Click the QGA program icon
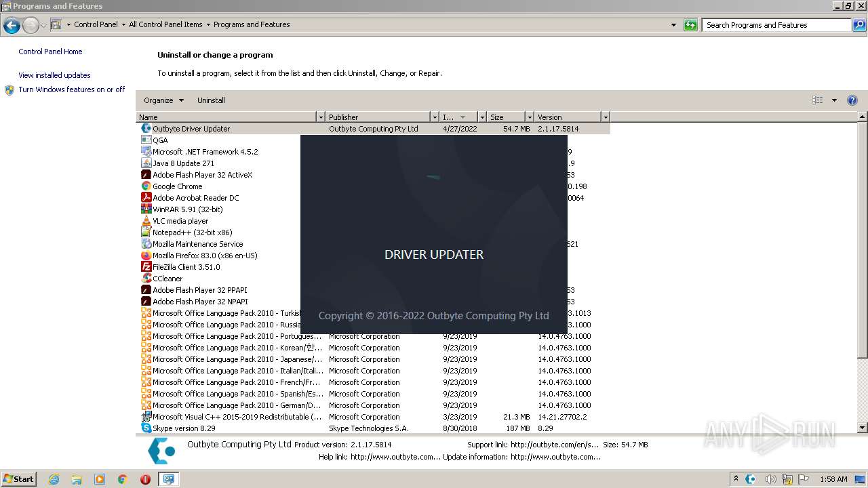This screenshot has width=868, height=488. click(x=146, y=140)
